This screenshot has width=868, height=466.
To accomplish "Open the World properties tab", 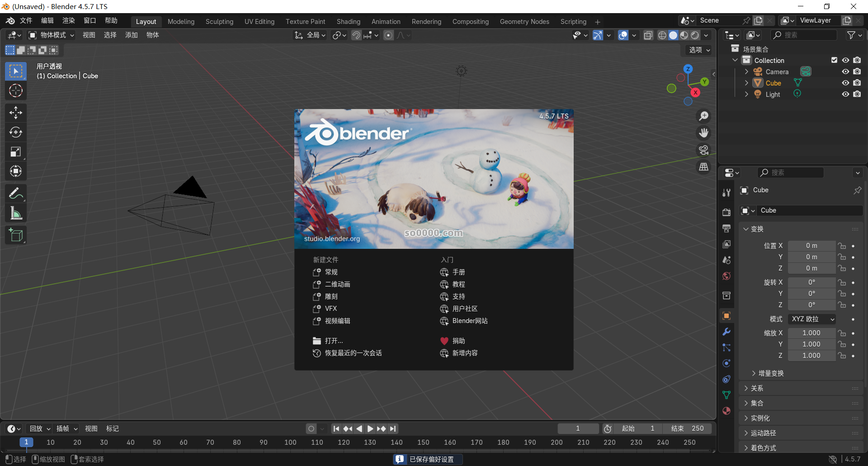I will point(726,276).
